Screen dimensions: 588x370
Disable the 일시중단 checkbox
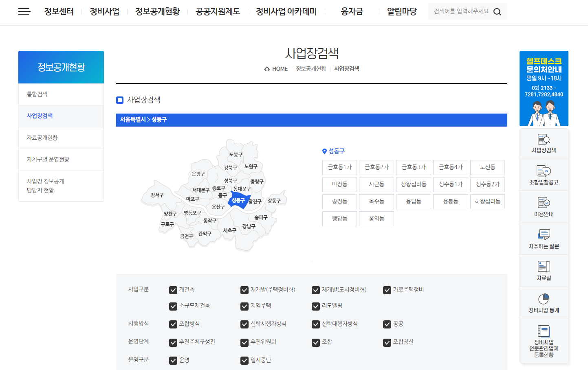tap(244, 360)
